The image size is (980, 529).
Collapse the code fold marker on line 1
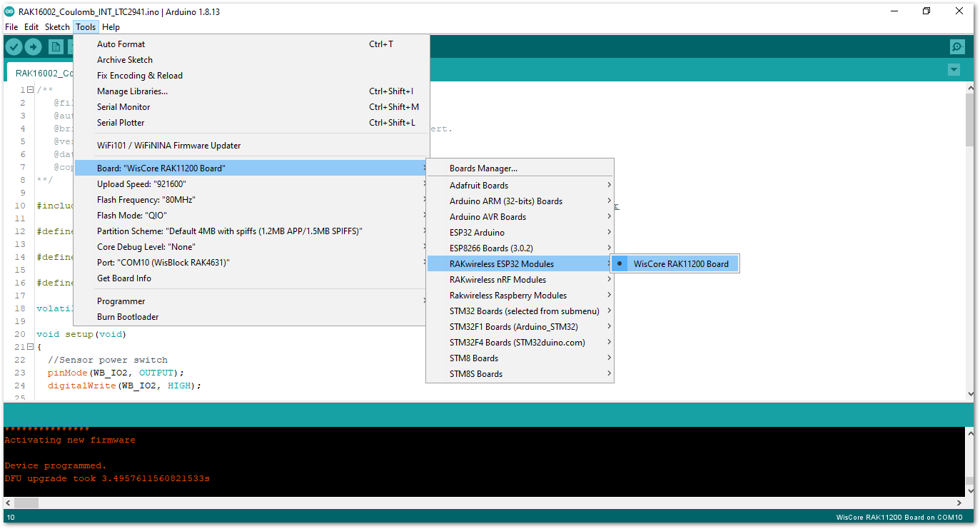click(x=30, y=90)
